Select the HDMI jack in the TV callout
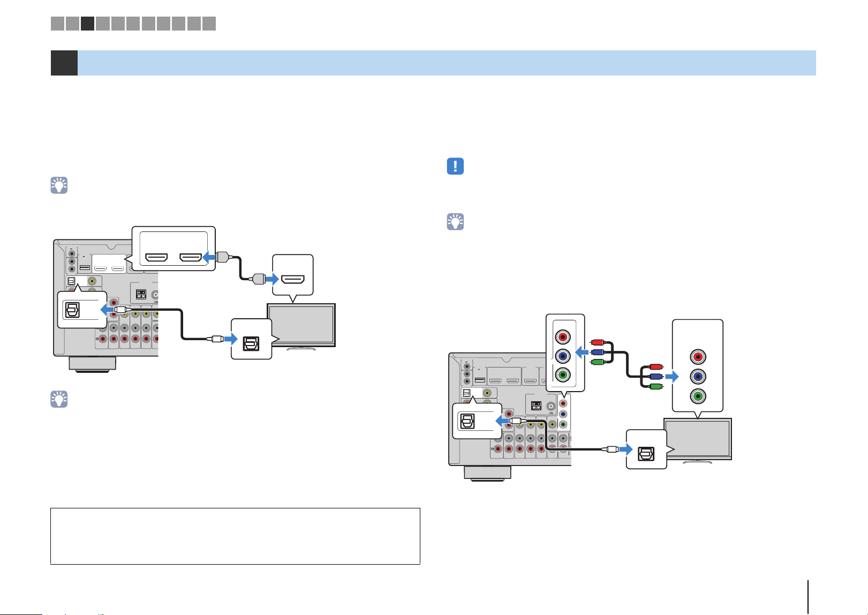868x615 pixels. click(293, 279)
